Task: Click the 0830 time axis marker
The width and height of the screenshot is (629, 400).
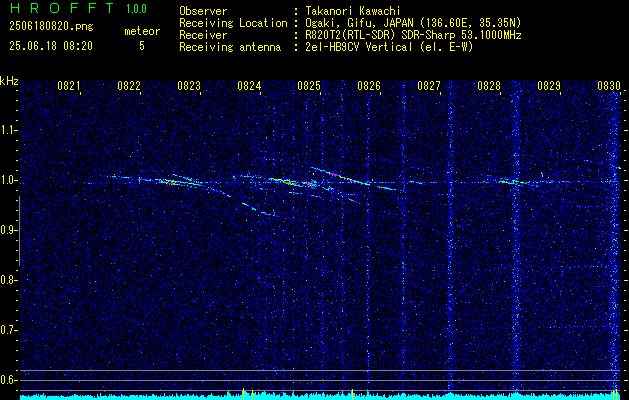Action: [609, 85]
